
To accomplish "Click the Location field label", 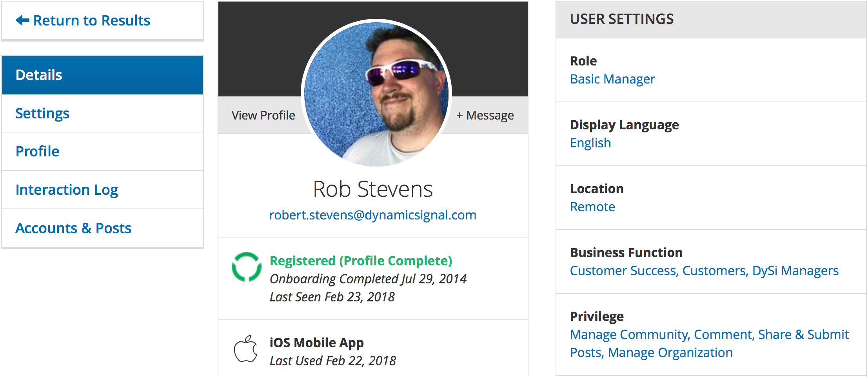I will [597, 188].
